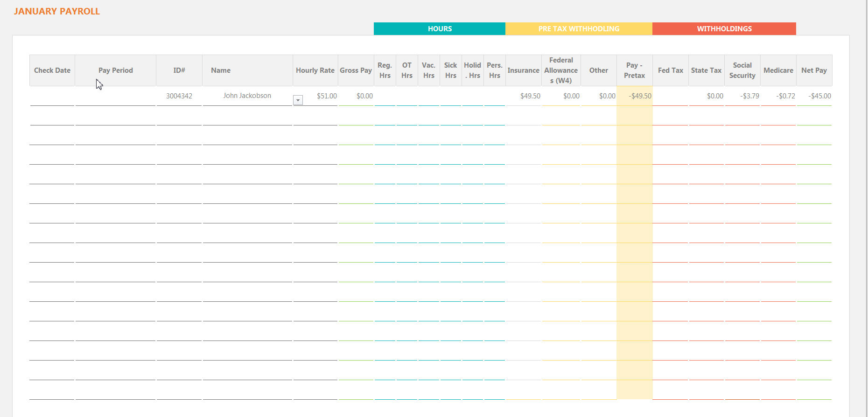Image resolution: width=868 pixels, height=417 pixels.
Task: Select the John Jackobson name cell
Action: point(247,96)
